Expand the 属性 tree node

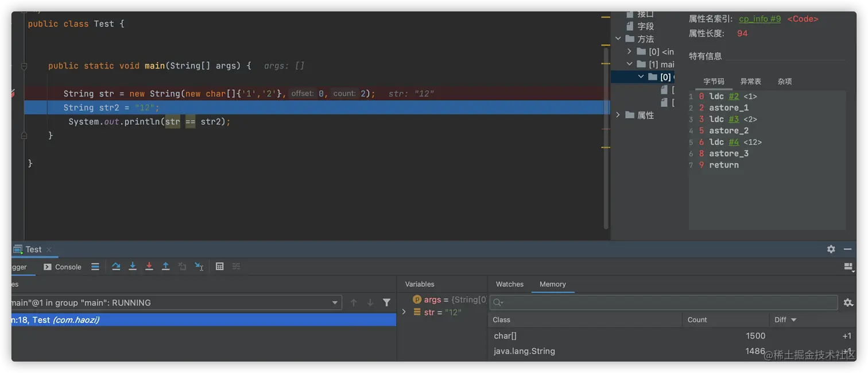[618, 115]
